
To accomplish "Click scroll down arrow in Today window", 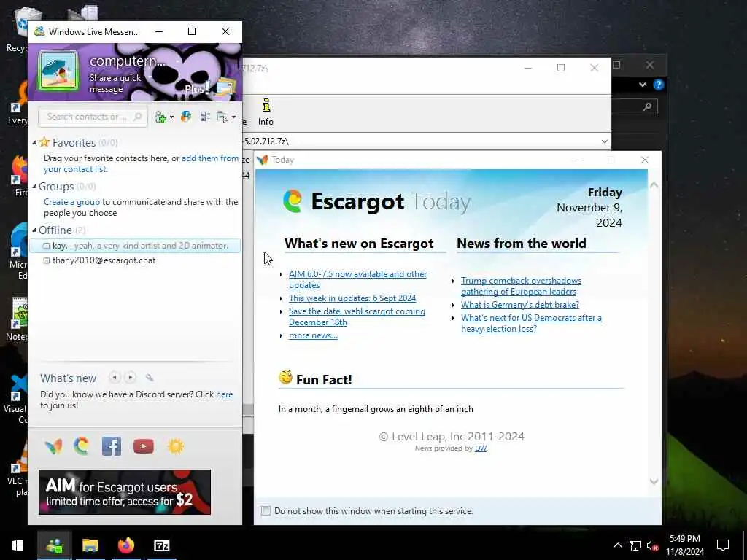I will click(x=654, y=481).
